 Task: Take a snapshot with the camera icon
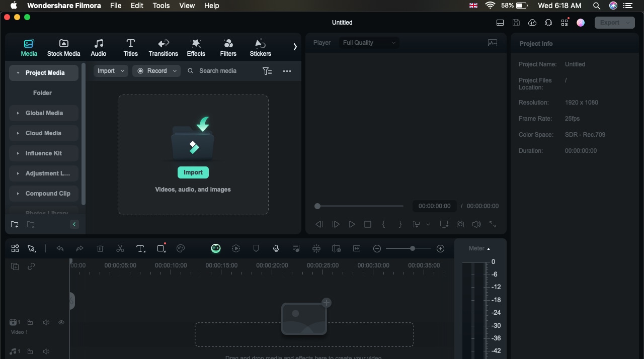coord(460,224)
